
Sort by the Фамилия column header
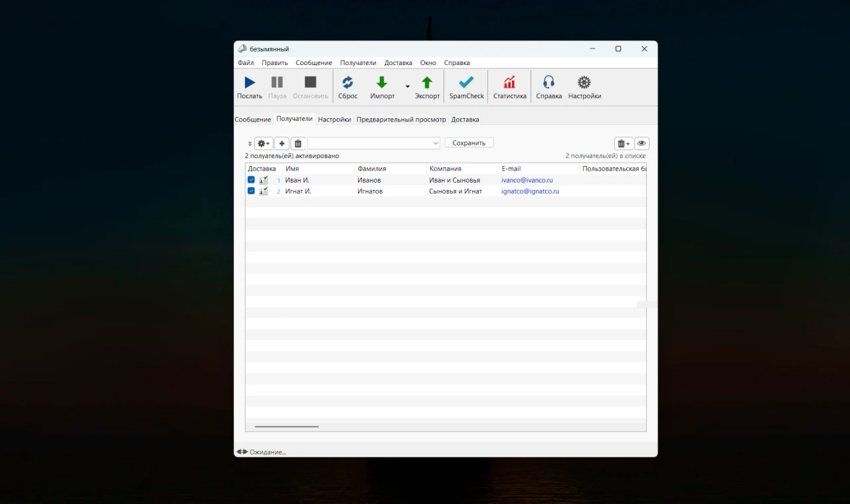[390, 169]
